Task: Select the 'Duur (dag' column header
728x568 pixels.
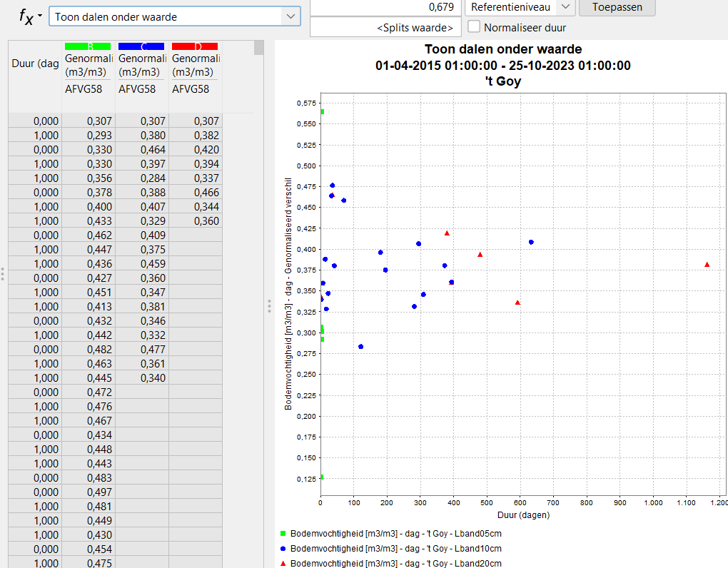Action: coord(35,63)
